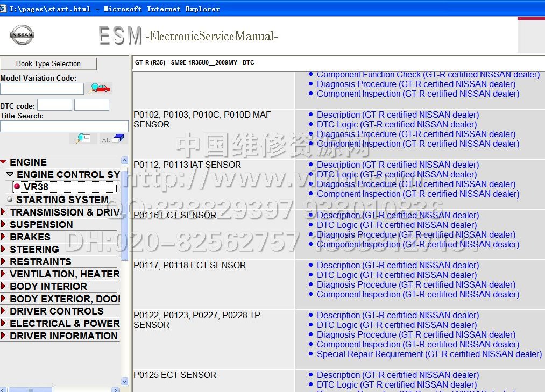
Task: Expand the VENTILATION, HEATER section
Action: (x=3, y=274)
